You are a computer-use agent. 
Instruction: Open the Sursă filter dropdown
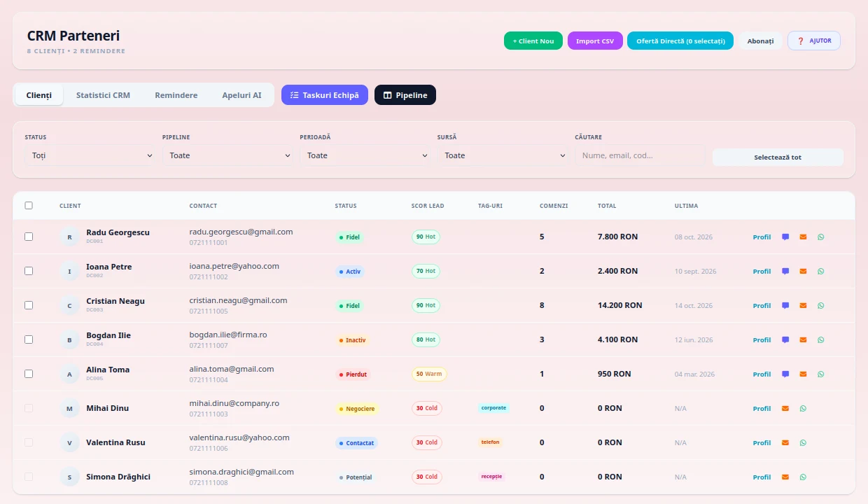tap(503, 155)
